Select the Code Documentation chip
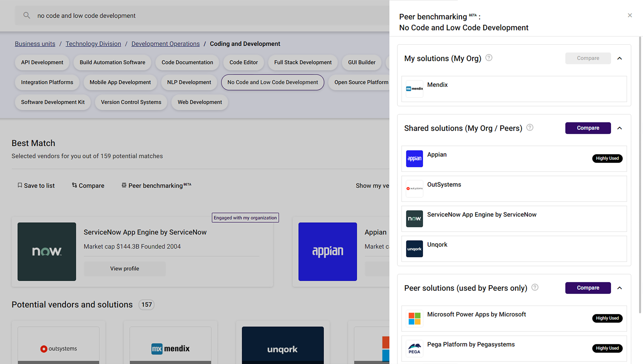This screenshot has height=364, width=643. (x=187, y=62)
